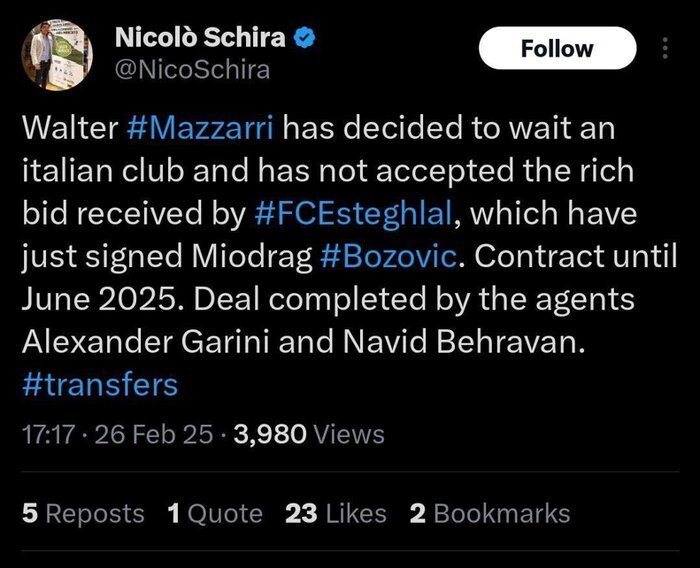This screenshot has width=700, height=568.
Task: Click the @NicoSchira handle
Action: pos(193,70)
